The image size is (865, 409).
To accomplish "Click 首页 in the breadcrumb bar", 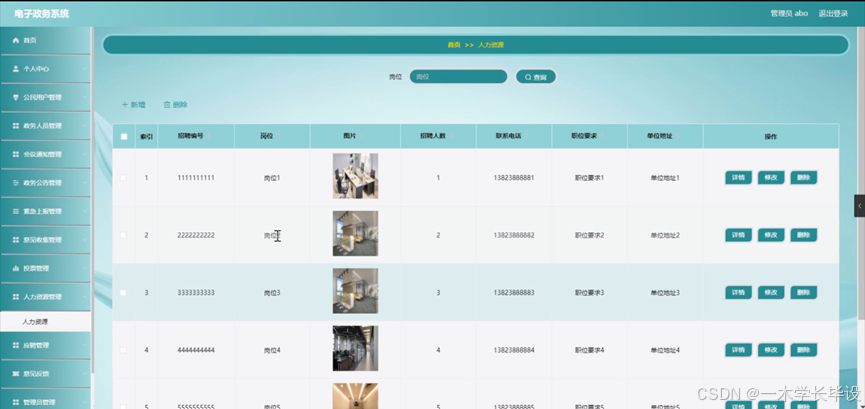I will (x=453, y=45).
